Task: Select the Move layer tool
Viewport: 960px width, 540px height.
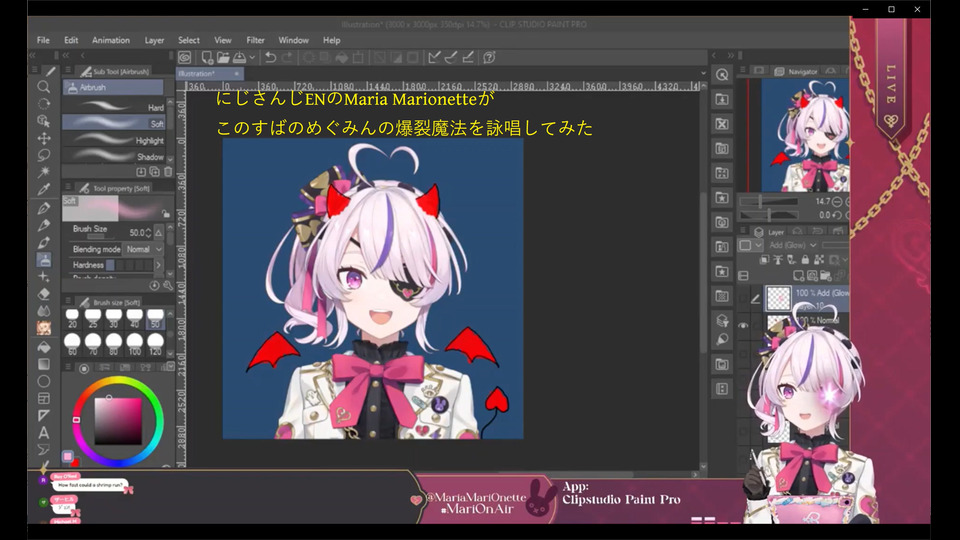Action: (x=43, y=138)
